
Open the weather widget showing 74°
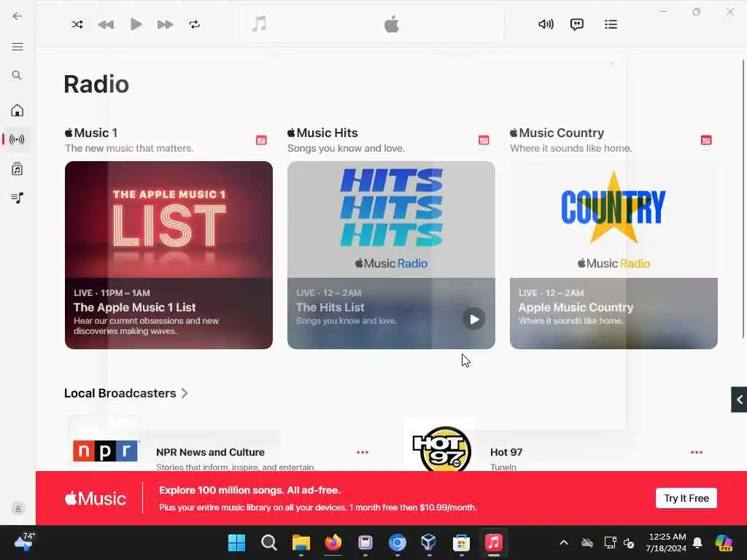(24, 542)
